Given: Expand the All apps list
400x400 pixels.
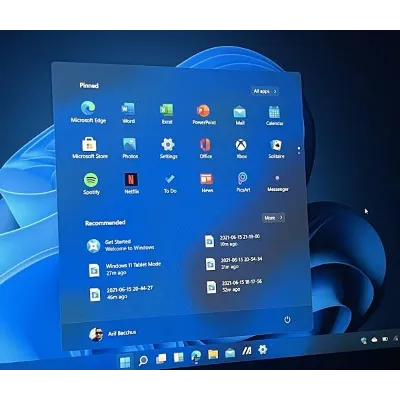Looking at the screenshot, I should coord(265,91).
